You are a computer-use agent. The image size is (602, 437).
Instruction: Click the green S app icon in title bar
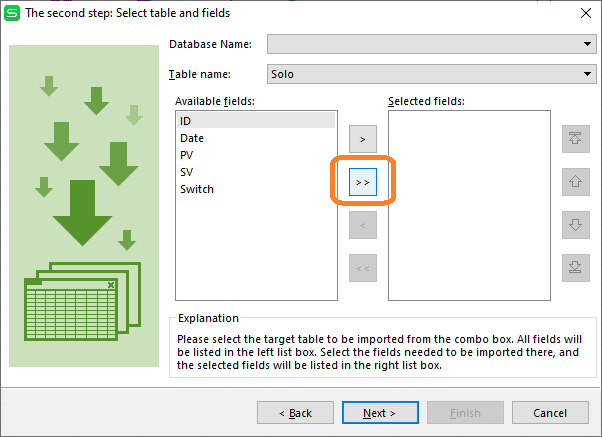pos(12,13)
